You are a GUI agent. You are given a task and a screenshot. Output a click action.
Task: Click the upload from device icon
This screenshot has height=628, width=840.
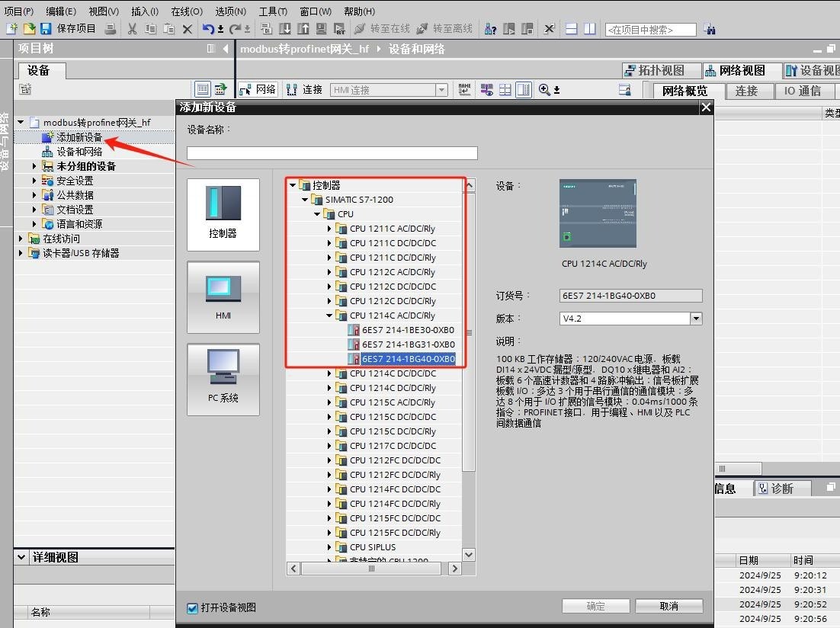pos(303,28)
